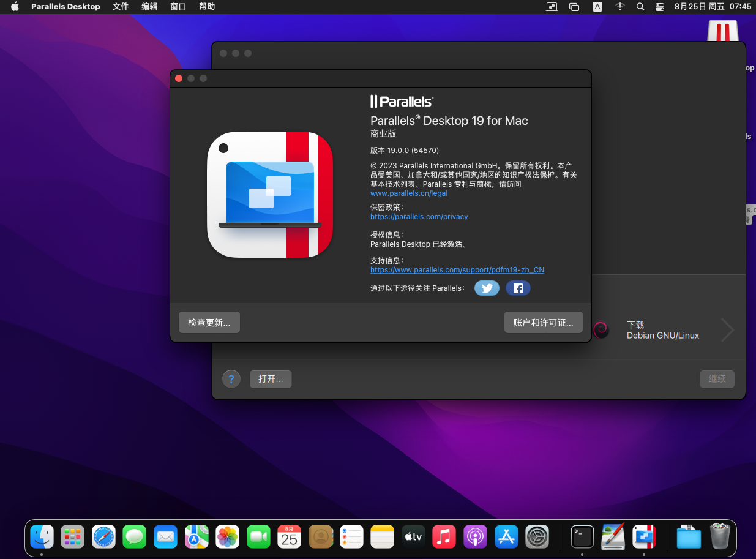Image resolution: width=756 pixels, height=559 pixels.
Task: Open the parallels.com/privacy policy link
Action: coord(419,217)
